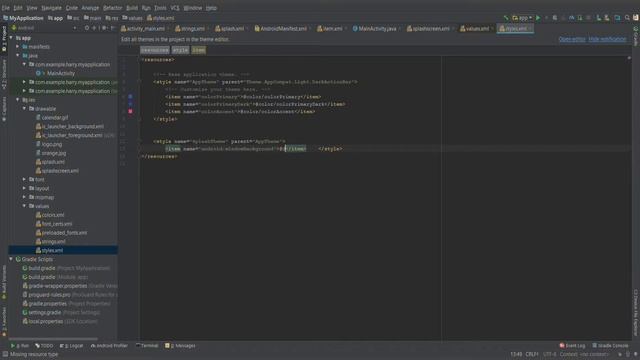Image resolution: width=640 pixels, height=360 pixels.
Task: Switch to the item.xml editor tab
Action: 332,29
